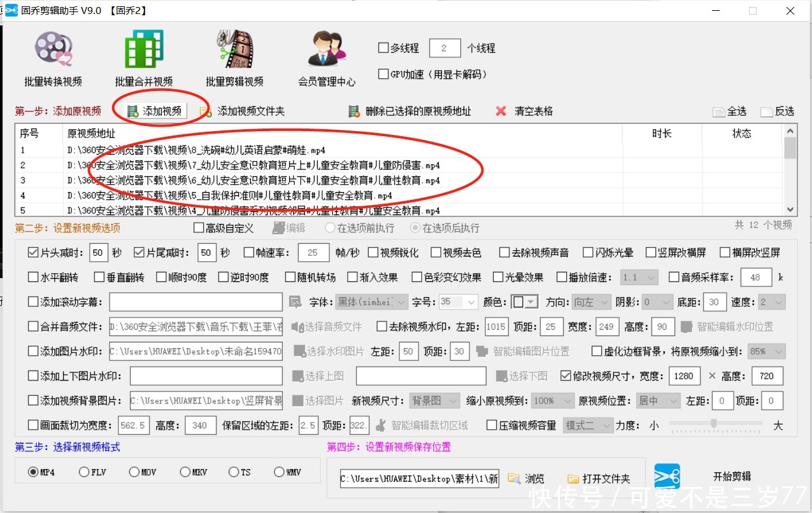Open the 原视频位置 dropdown set to 居中

657,400
